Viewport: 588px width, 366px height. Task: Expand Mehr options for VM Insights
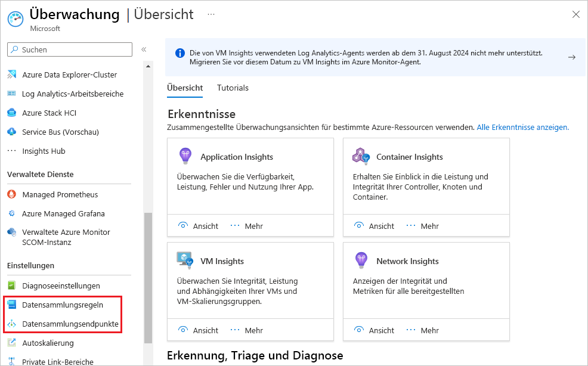tap(246, 330)
